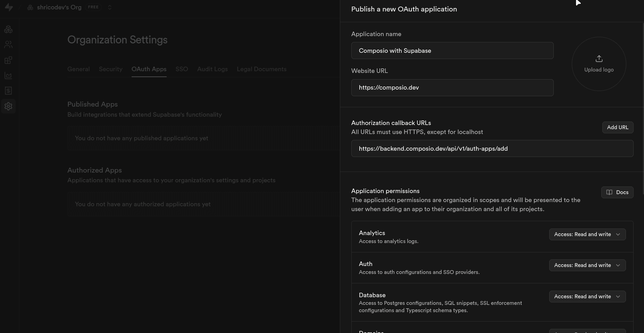
Task: Click the 'Published Apps' section heading
Action: pos(92,104)
